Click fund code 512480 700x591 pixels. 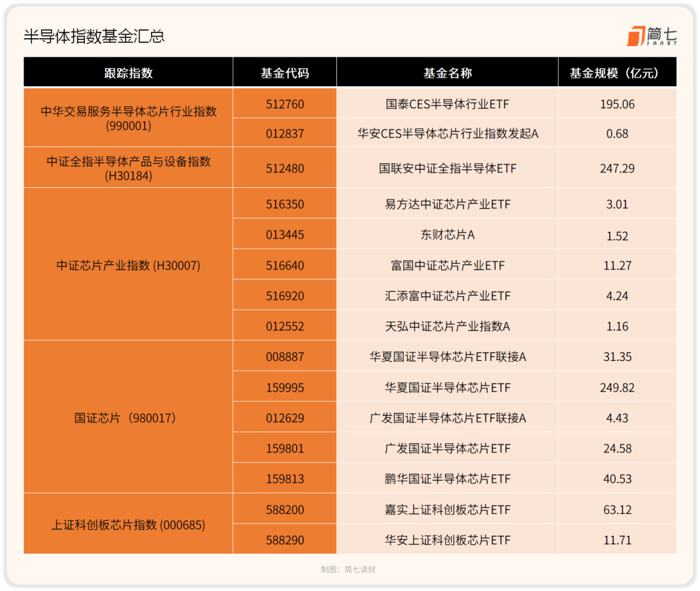click(285, 168)
